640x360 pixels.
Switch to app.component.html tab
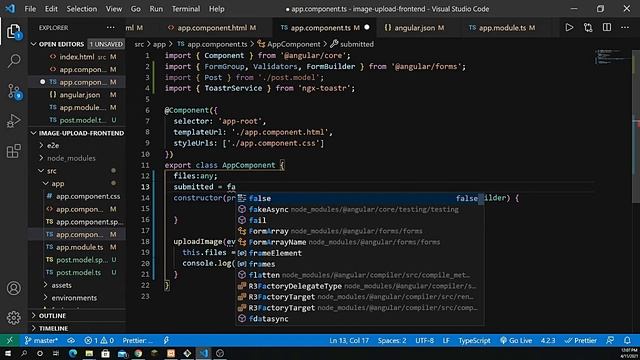click(212, 27)
